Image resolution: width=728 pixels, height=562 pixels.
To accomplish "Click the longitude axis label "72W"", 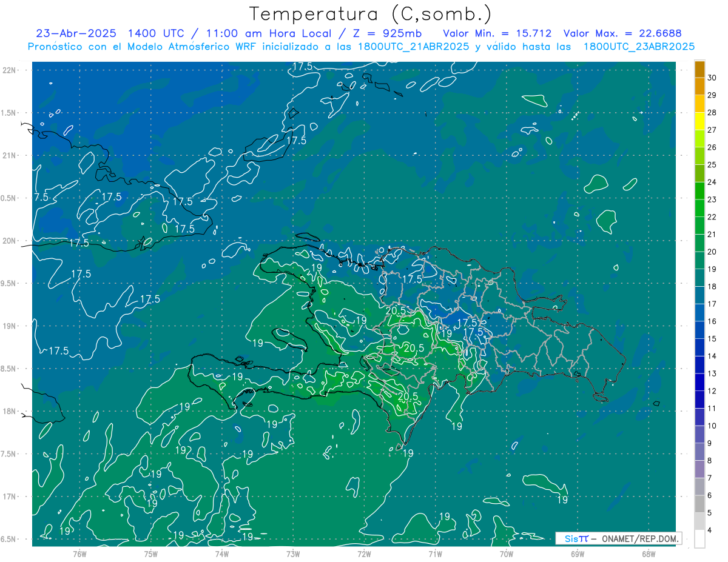I will coord(364,554).
